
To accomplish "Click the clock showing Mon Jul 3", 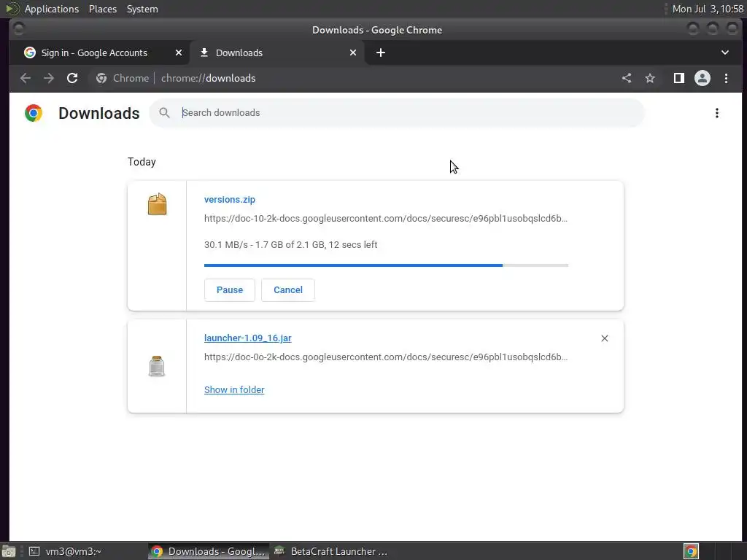I will point(708,9).
